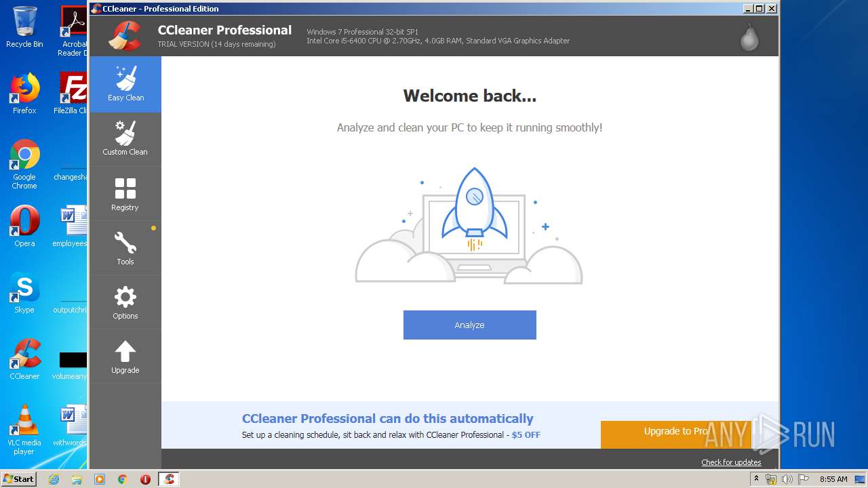Open the Registry cleaner section
The image size is (868, 488).
(125, 194)
